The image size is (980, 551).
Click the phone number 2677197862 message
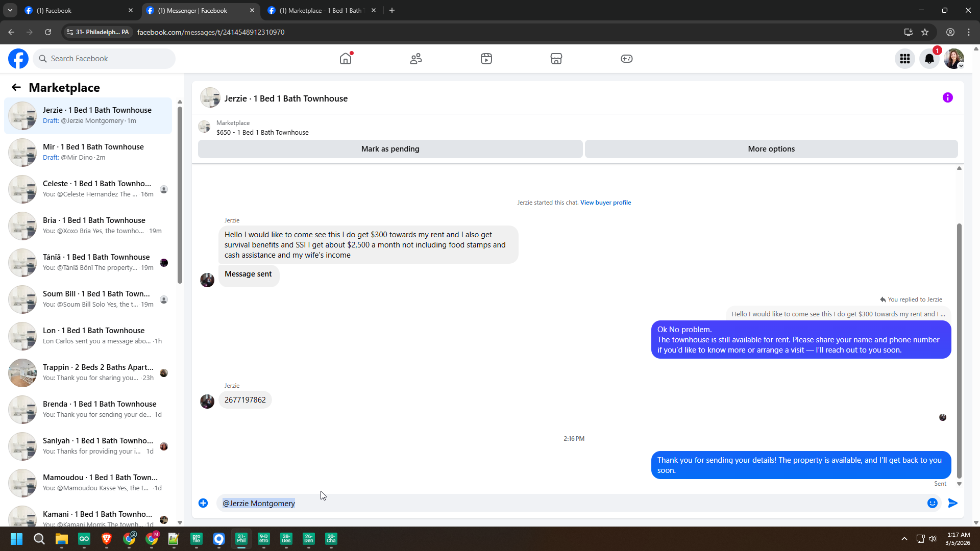245,400
